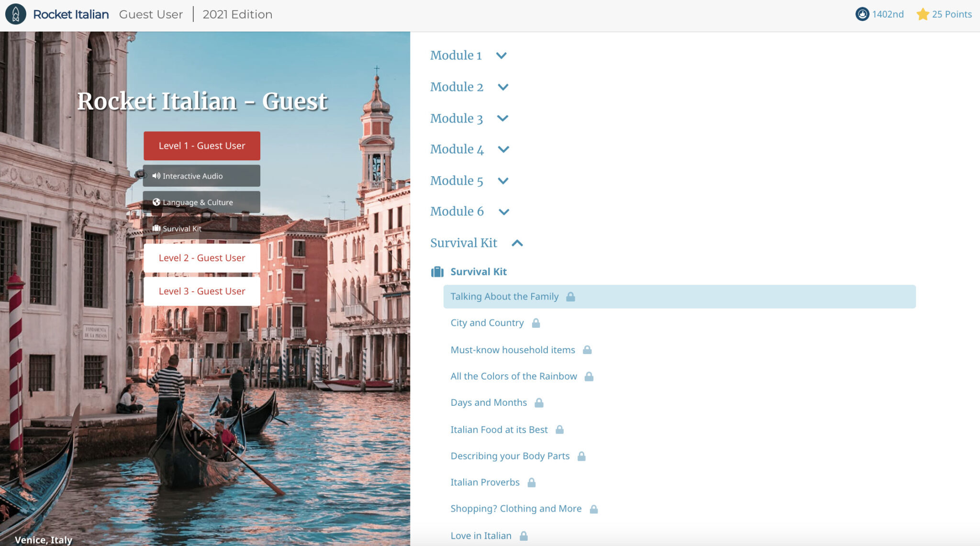Image resolution: width=980 pixels, height=546 pixels.
Task: Click the gold star points icon
Action: point(923,14)
